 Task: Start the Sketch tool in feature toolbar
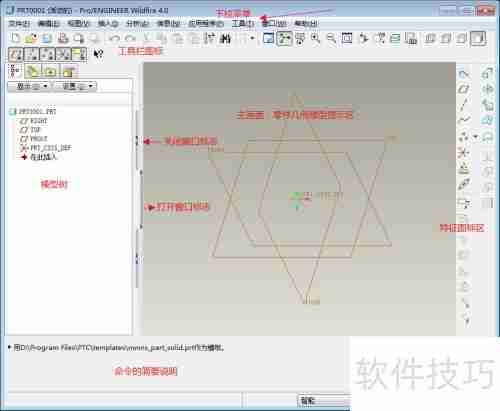pos(464,74)
